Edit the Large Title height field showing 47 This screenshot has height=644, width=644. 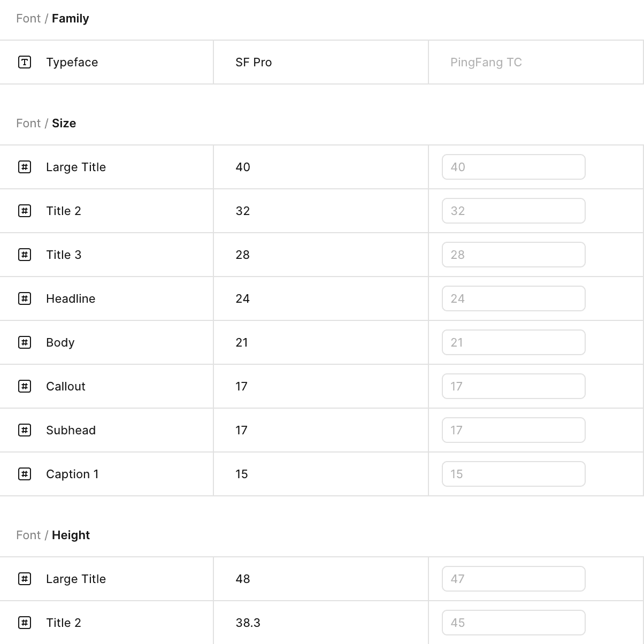coord(513,579)
